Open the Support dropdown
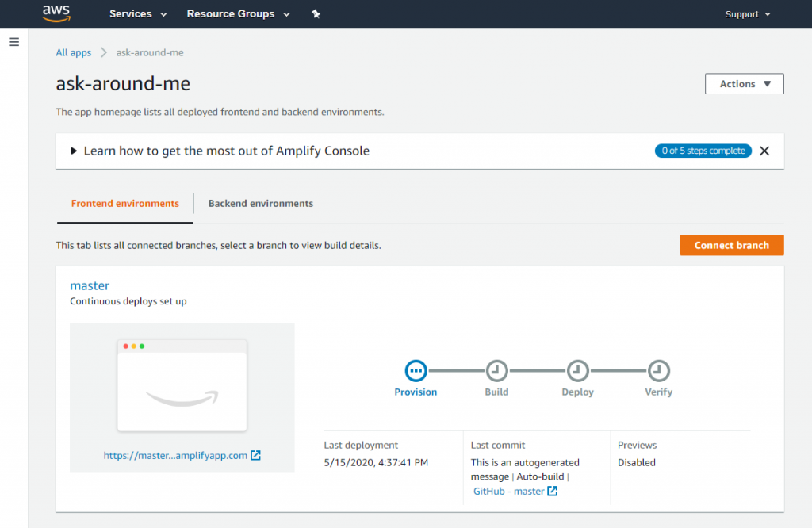The width and height of the screenshot is (812, 528). pyautogui.click(x=746, y=13)
